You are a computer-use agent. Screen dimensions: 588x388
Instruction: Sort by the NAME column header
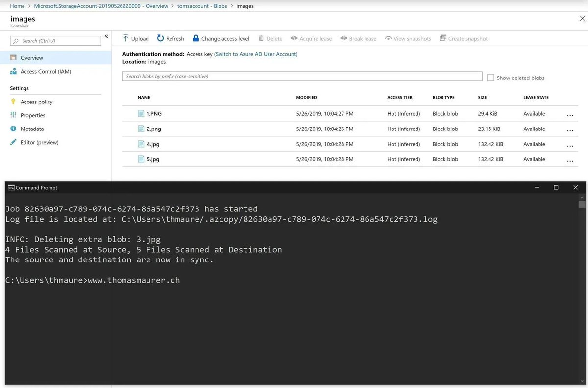coord(144,97)
